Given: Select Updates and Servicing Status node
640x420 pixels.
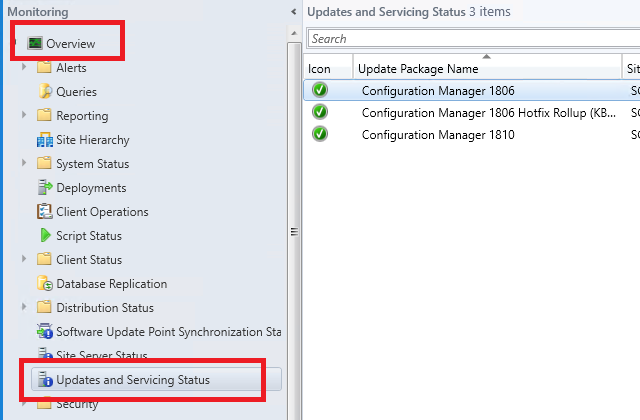Looking at the screenshot, I should (x=156, y=380).
